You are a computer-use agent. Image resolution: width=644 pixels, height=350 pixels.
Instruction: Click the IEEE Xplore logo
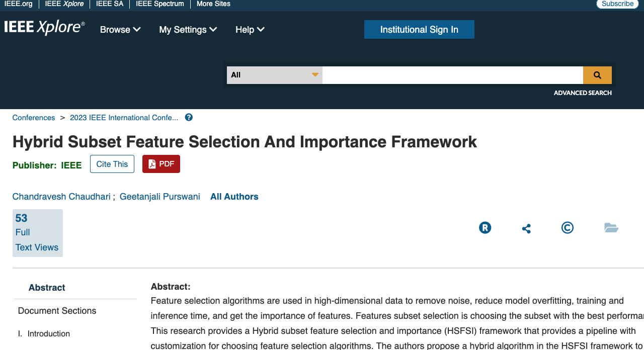pyautogui.click(x=44, y=27)
